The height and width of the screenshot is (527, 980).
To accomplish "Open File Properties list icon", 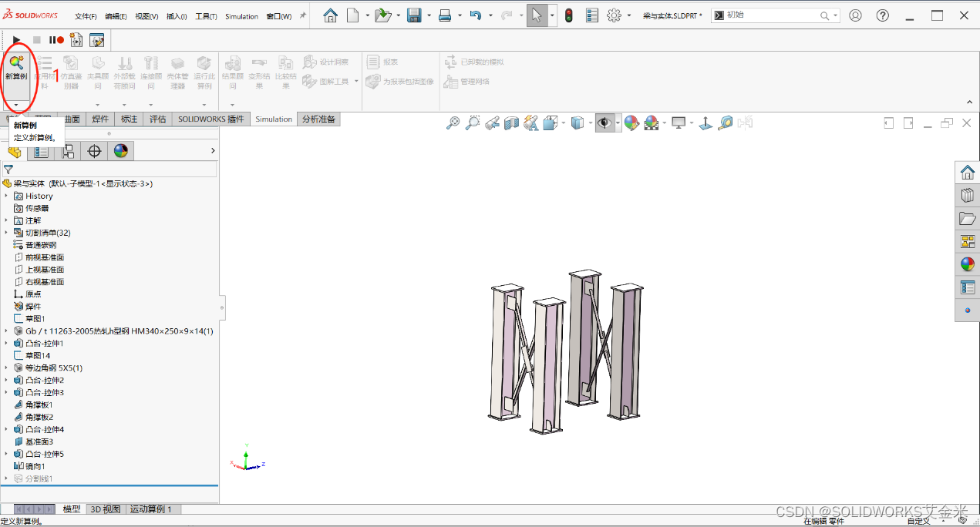I will pyautogui.click(x=592, y=15).
